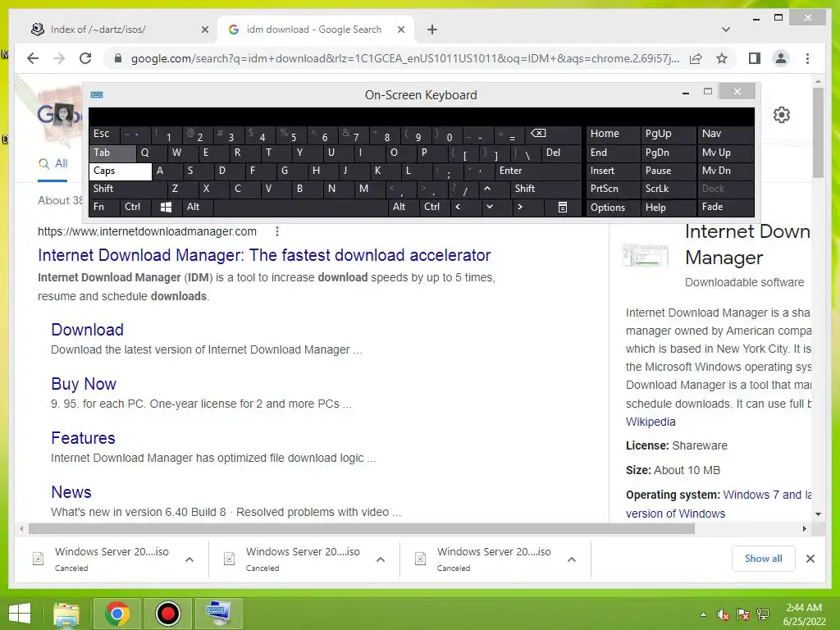Click On-Screen Keyboard taskbar icon

(219, 614)
